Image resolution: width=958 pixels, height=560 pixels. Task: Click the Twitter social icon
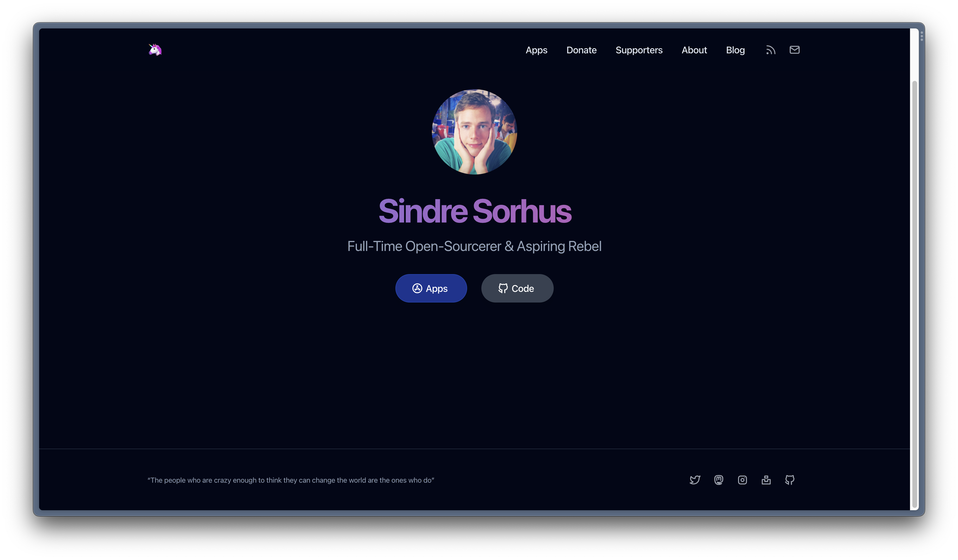pos(695,479)
